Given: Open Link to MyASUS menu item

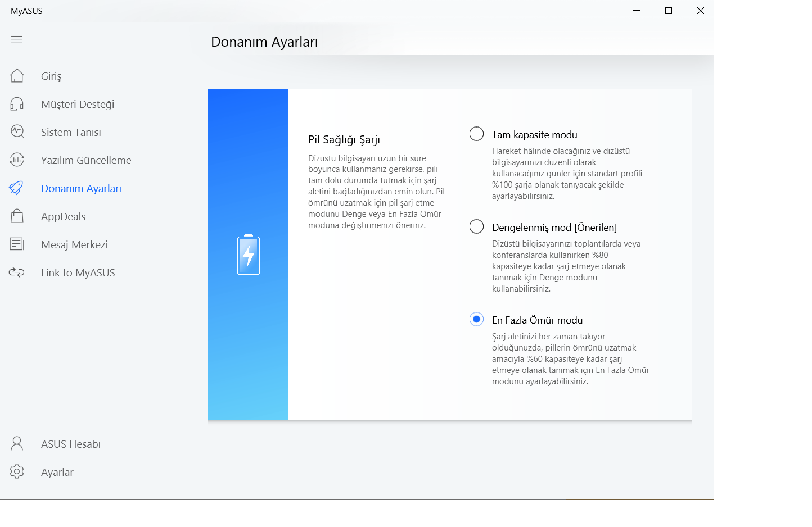Looking at the screenshot, I should click(x=78, y=272).
